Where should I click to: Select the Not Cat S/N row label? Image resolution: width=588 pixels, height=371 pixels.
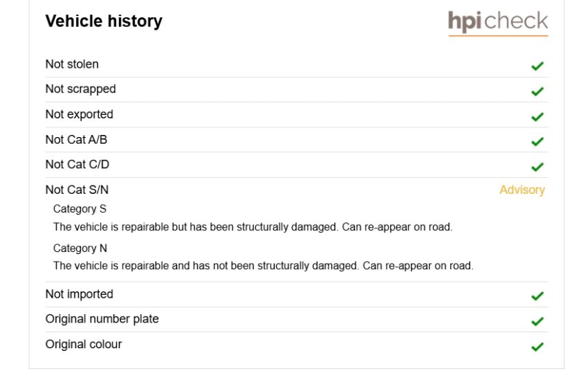pos(77,190)
